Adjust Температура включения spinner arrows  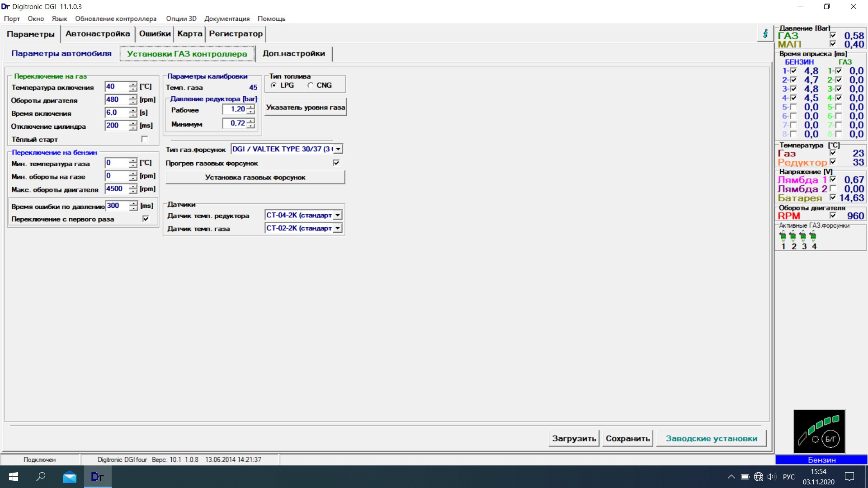click(x=132, y=86)
